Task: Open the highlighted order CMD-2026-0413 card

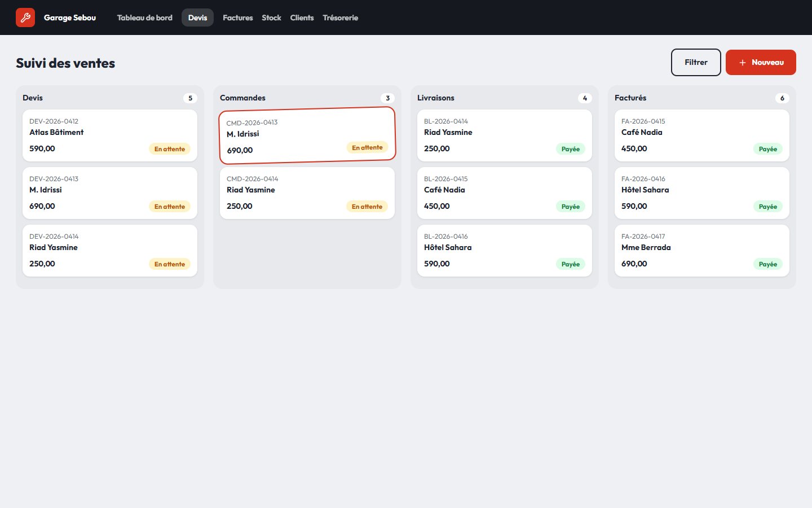Action: pos(307,135)
